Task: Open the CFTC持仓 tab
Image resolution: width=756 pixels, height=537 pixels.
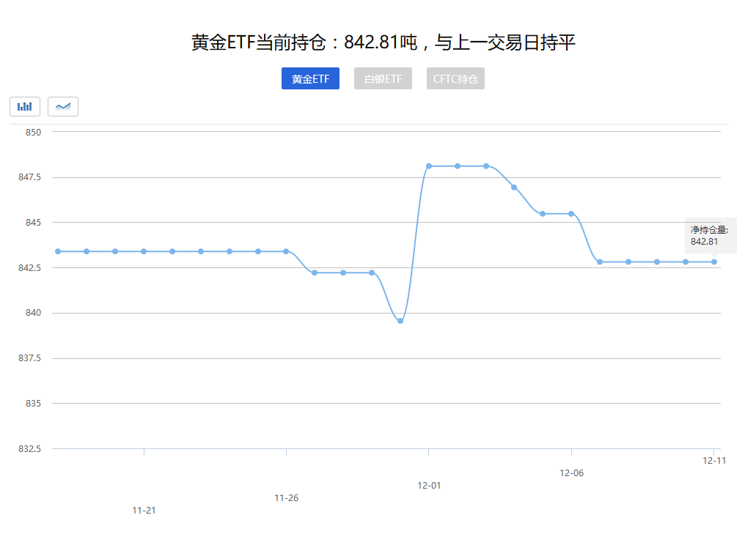Action: (455, 78)
